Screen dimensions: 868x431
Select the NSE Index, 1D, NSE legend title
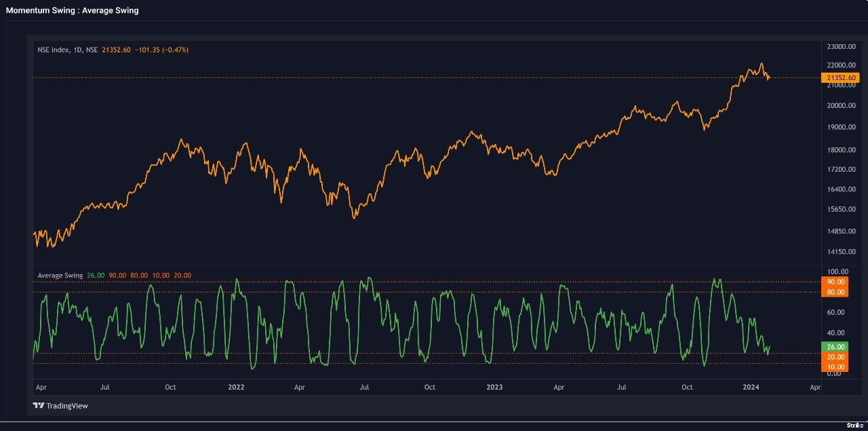click(68, 50)
